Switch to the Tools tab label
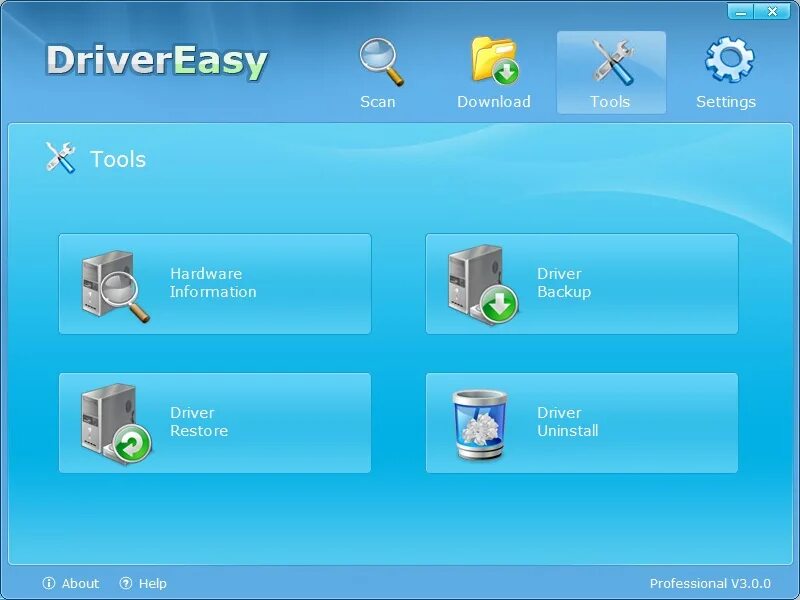Image resolution: width=800 pixels, height=600 pixels. click(610, 102)
